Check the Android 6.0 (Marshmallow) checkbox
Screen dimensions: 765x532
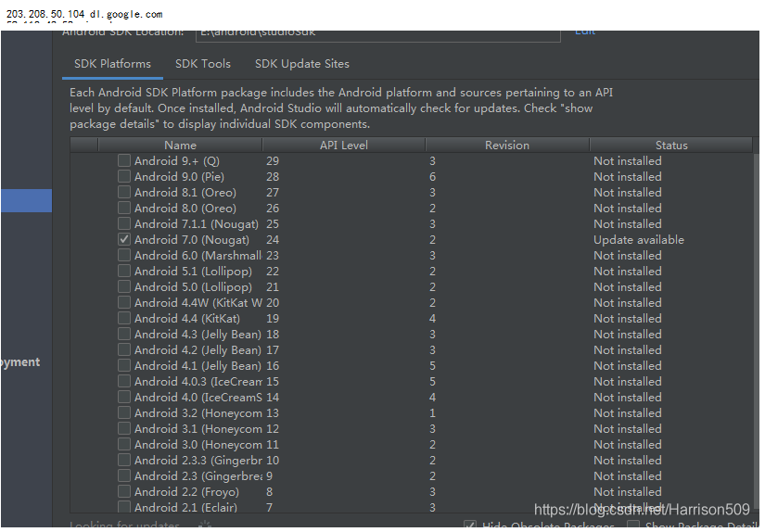tap(124, 256)
